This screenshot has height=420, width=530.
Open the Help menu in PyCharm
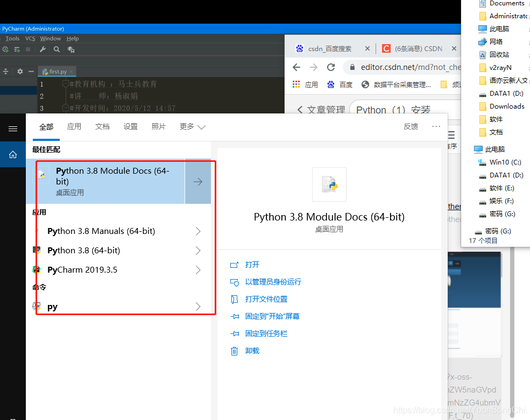(72, 39)
